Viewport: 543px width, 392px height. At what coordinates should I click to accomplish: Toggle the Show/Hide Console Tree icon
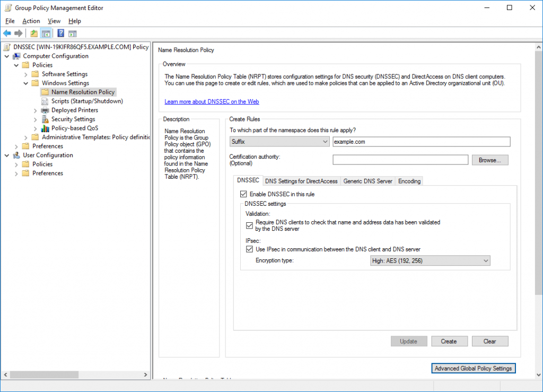pos(46,33)
